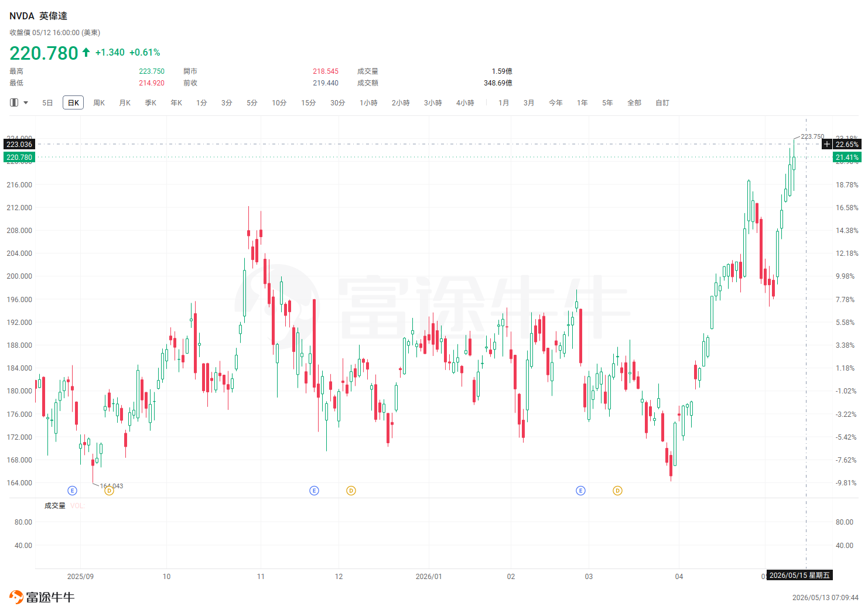Viewport: 868px width, 613px height.
Task: Choose the 30分 interval
Action: pos(338,103)
